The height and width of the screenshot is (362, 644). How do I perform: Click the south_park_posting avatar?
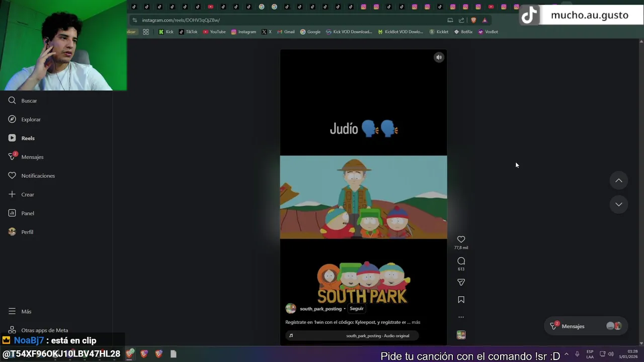[291, 309]
